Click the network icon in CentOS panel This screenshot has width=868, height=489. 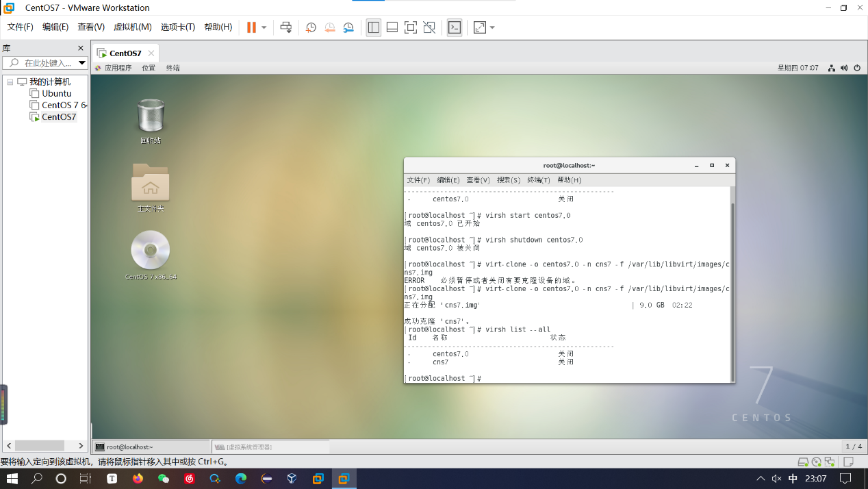click(x=832, y=68)
